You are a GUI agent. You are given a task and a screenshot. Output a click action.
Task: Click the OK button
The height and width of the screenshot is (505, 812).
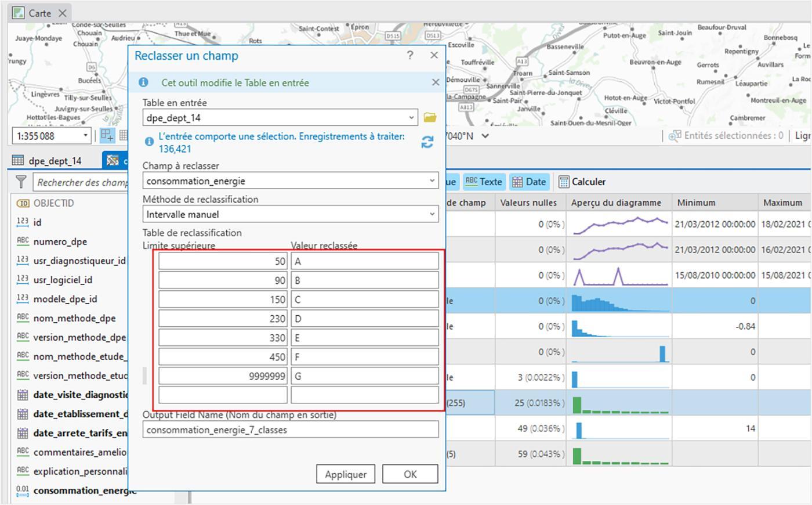[x=410, y=474]
